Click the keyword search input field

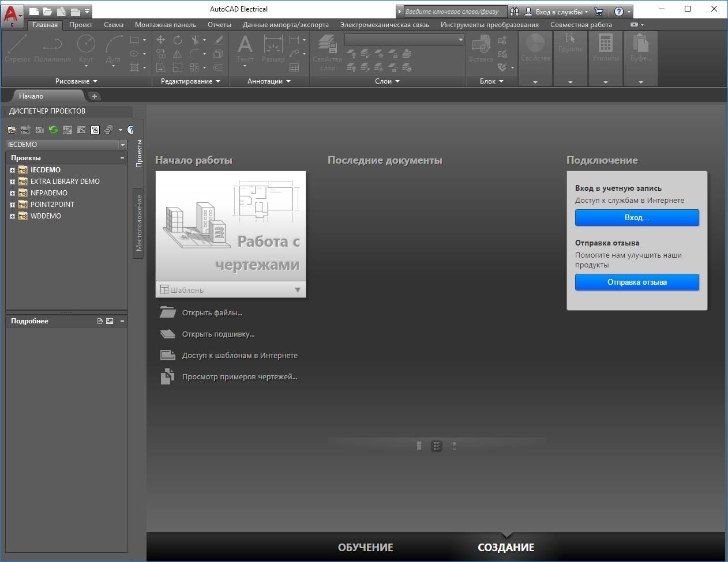pyautogui.click(x=455, y=12)
